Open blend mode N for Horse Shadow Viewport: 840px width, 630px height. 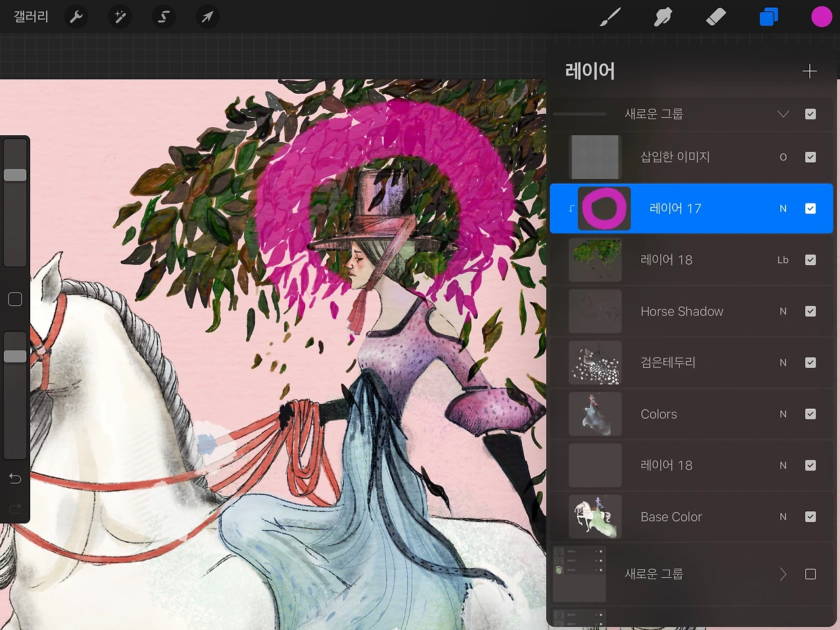click(783, 312)
